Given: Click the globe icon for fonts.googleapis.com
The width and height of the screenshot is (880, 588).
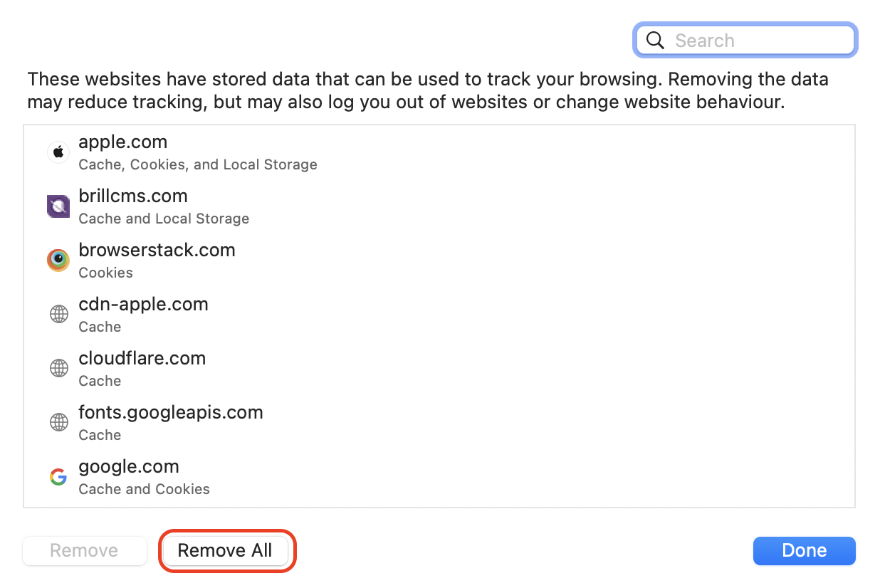Looking at the screenshot, I should click(x=58, y=422).
